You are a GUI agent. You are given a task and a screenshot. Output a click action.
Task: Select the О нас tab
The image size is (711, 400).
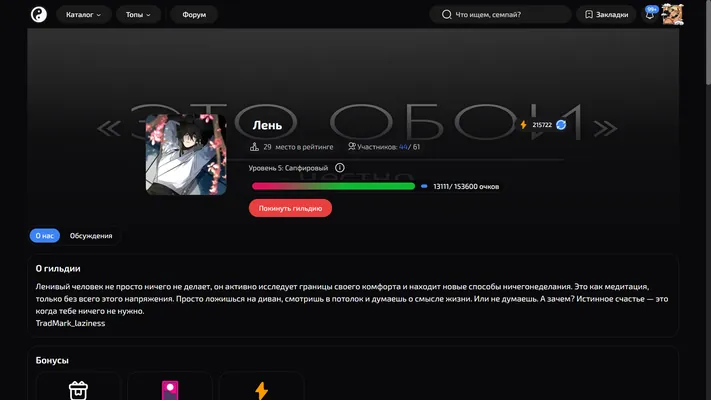(x=44, y=236)
